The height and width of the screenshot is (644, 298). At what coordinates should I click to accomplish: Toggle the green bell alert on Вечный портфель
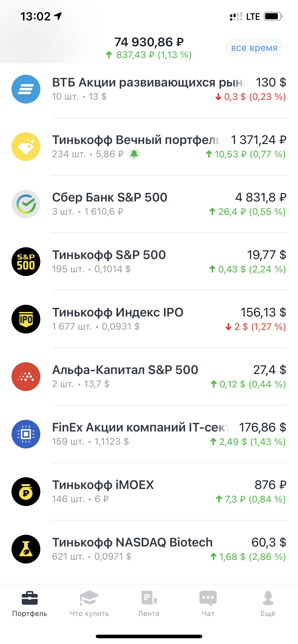pyautogui.click(x=134, y=154)
